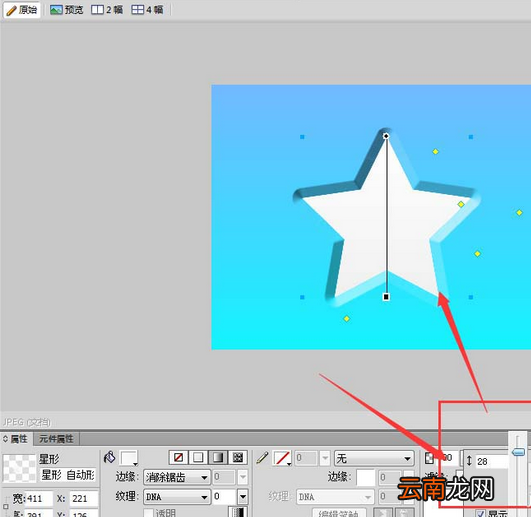This screenshot has height=517, width=531.
Task: Toggle the 显示 show checkbox
Action: pyautogui.click(x=481, y=514)
